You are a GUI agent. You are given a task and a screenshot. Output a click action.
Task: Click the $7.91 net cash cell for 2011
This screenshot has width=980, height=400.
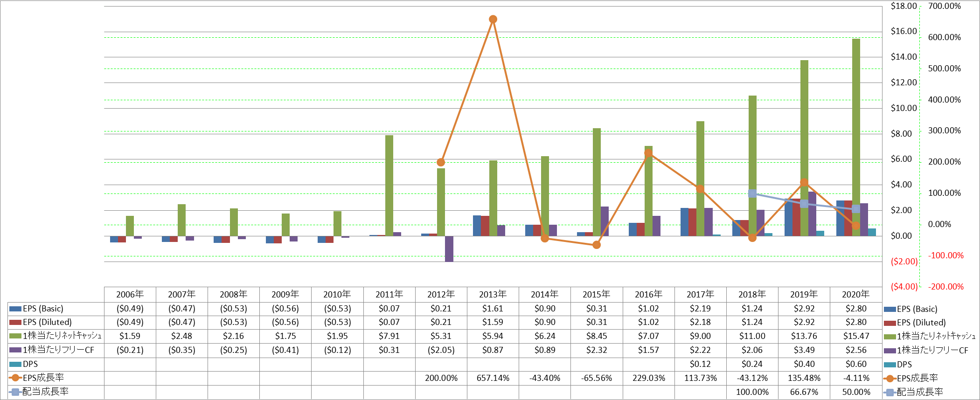(389, 336)
